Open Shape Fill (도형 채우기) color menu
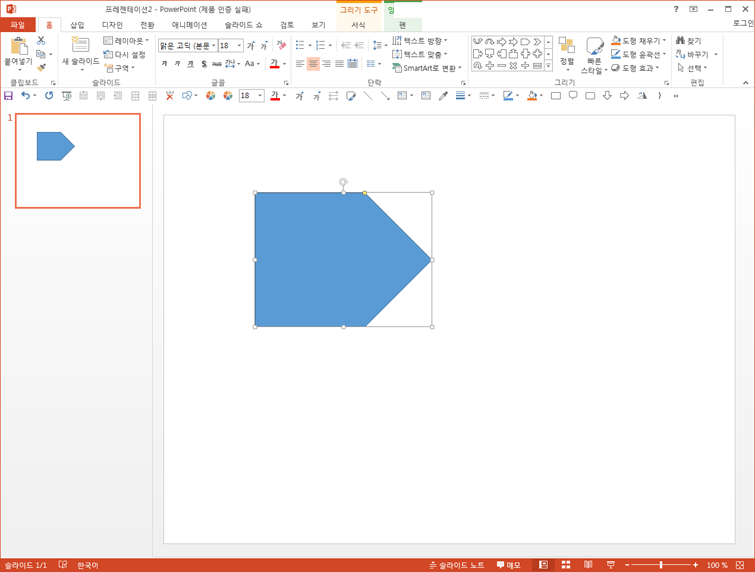The image size is (755, 572). click(x=638, y=41)
